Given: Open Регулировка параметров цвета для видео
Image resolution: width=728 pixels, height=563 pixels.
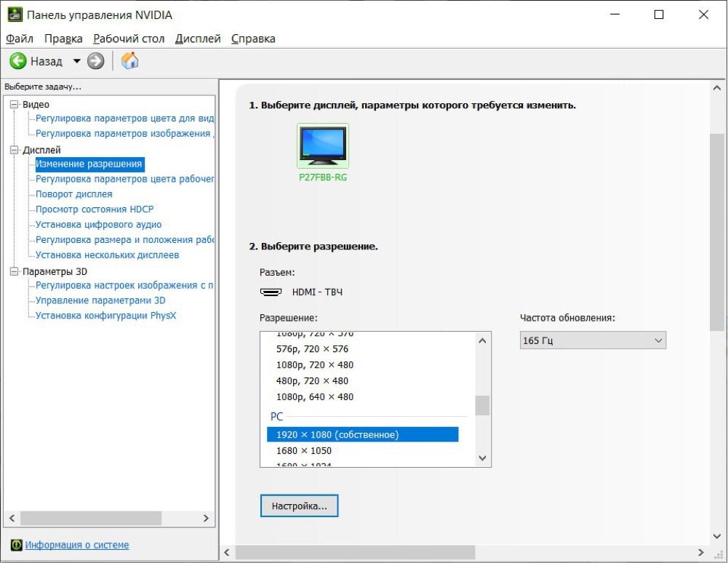Looking at the screenshot, I should tap(124, 119).
